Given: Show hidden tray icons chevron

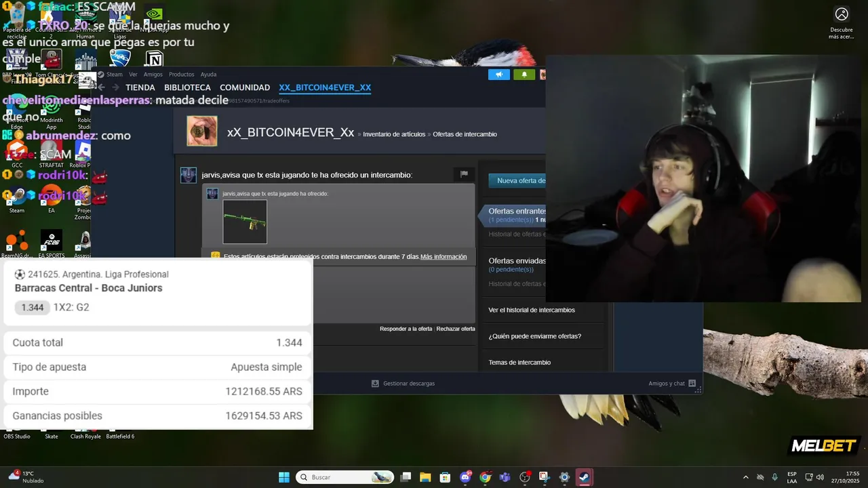Looking at the screenshot, I should (746, 477).
